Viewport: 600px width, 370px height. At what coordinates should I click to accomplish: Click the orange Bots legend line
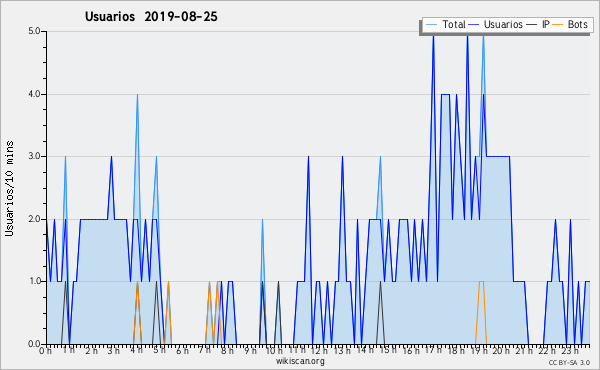click(x=558, y=25)
